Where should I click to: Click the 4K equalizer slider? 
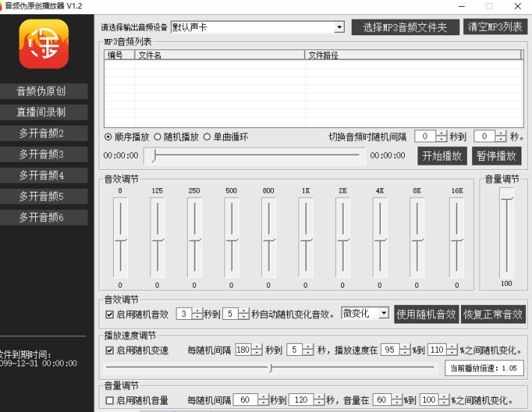pos(380,237)
